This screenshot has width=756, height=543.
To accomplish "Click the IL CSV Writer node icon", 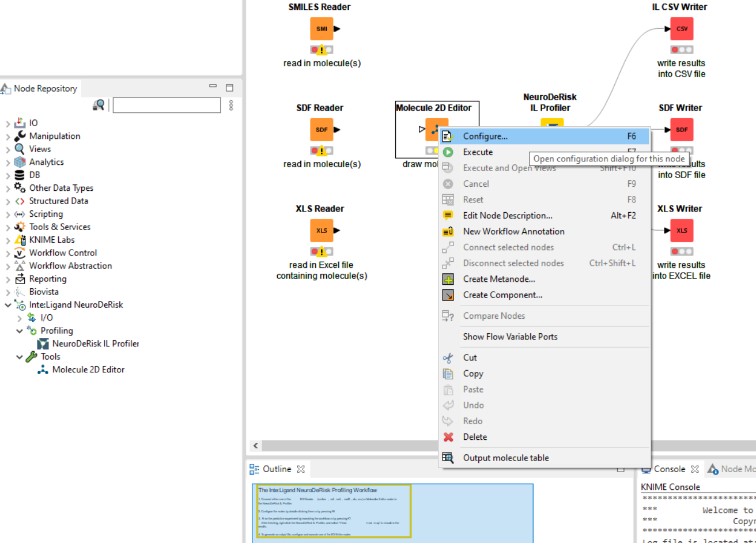I will (682, 29).
